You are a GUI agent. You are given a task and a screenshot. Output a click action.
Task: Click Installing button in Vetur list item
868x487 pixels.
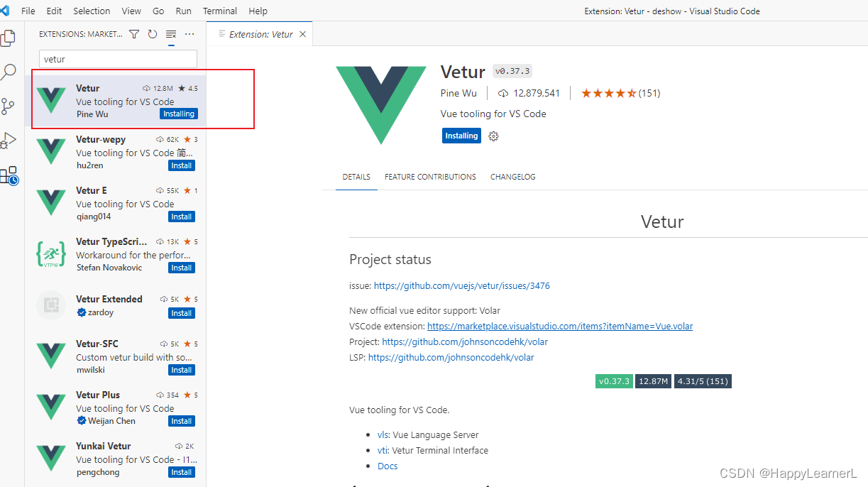pos(179,114)
